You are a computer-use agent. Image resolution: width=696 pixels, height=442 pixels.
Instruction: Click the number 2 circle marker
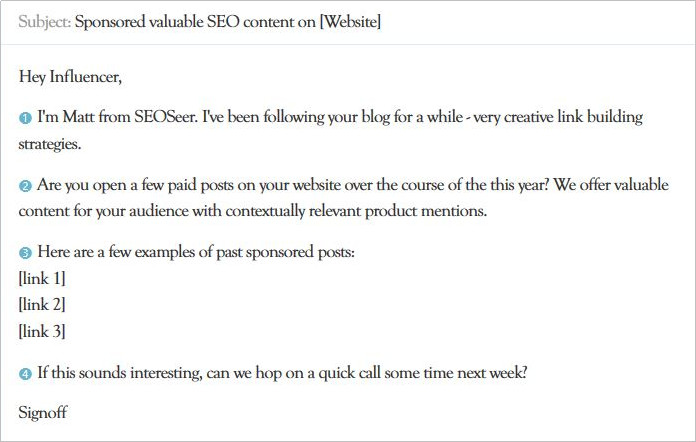pyautogui.click(x=25, y=186)
